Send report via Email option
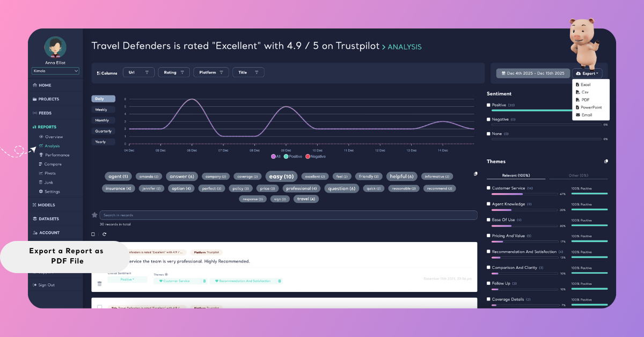This screenshot has height=337, width=644. (583, 115)
